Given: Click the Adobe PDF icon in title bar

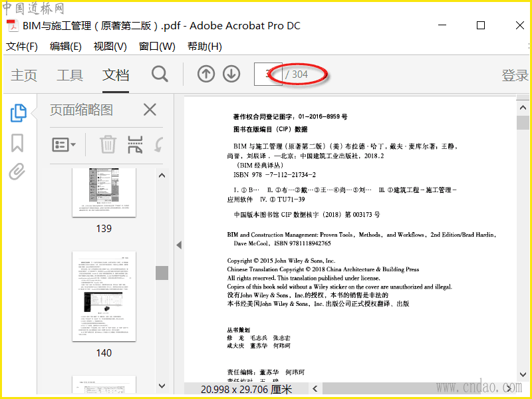Looking at the screenshot, I should tap(13, 26).
